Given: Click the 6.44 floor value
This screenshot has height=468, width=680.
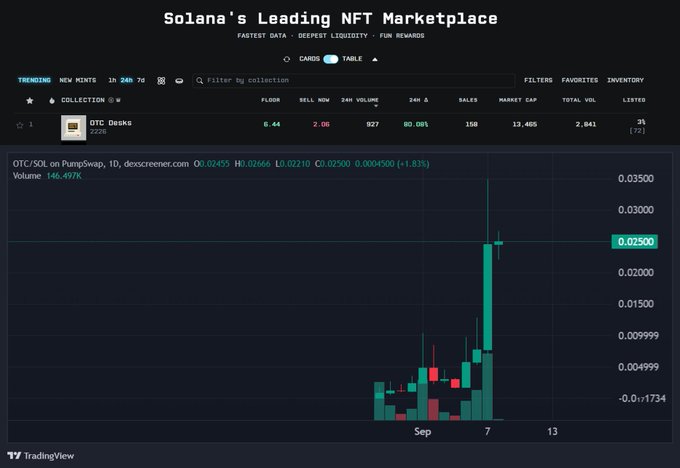Looking at the screenshot, I should tap(272, 124).
